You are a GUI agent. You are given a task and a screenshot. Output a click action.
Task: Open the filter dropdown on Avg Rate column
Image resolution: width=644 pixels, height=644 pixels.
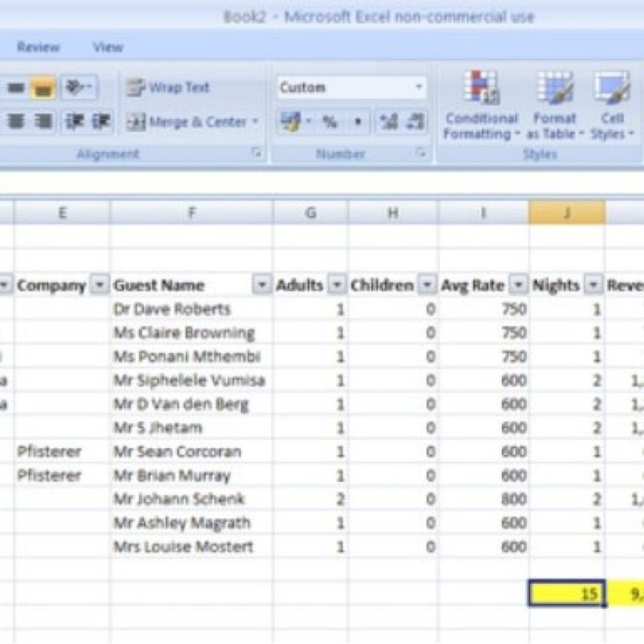pyautogui.click(x=517, y=285)
